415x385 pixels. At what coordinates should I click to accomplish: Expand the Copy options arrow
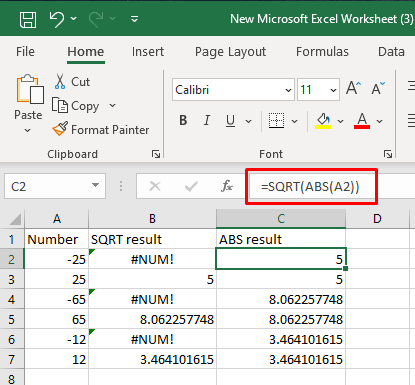pyautogui.click(x=113, y=106)
